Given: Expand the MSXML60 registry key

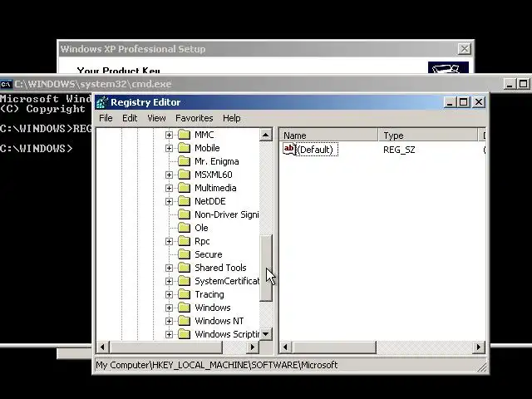Looking at the screenshot, I should 169,175.
